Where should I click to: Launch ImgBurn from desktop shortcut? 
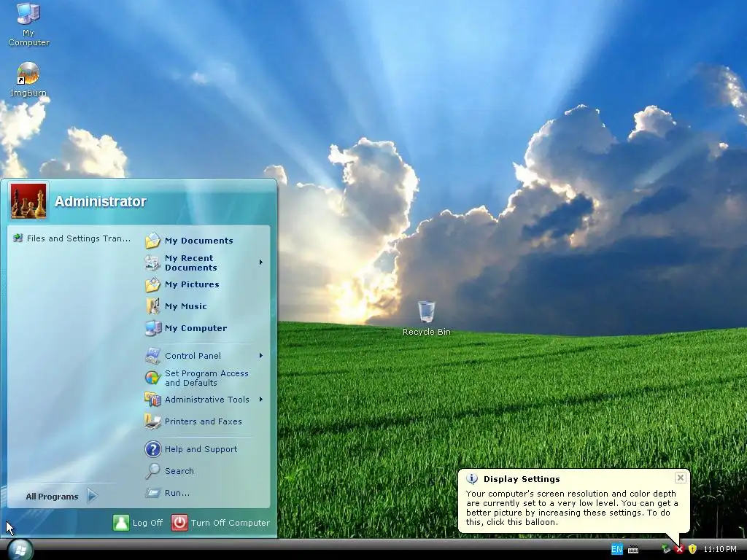(x=28, y=80)
